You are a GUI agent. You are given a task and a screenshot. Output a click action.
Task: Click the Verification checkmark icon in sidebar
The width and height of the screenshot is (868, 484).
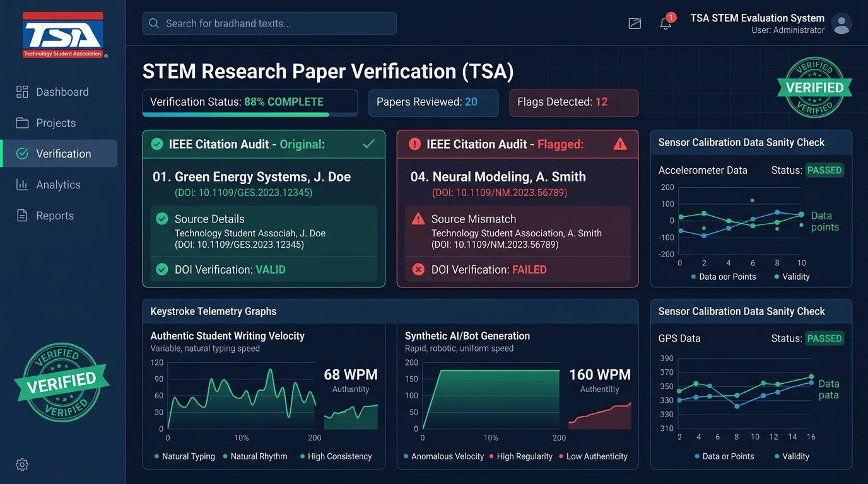click(x=22, y=154)
